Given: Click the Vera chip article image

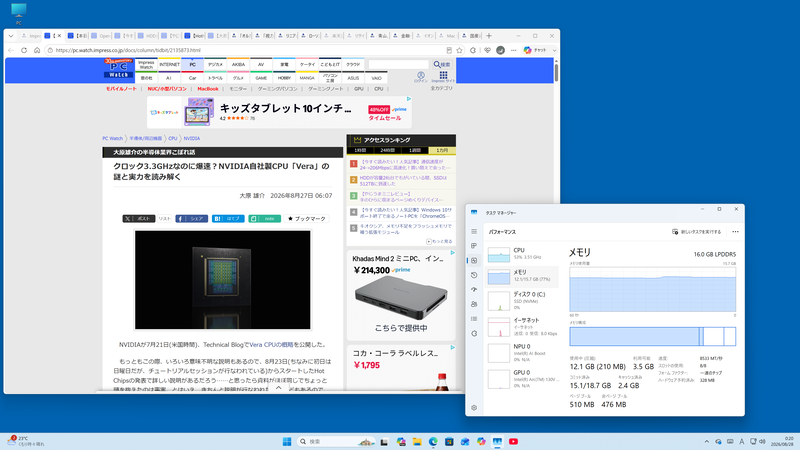Looking at the screenshot, I should [222, 280].
